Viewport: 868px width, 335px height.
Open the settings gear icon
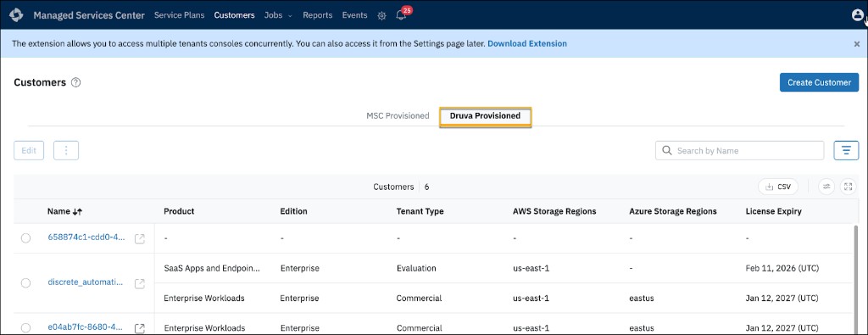[381, 15]
